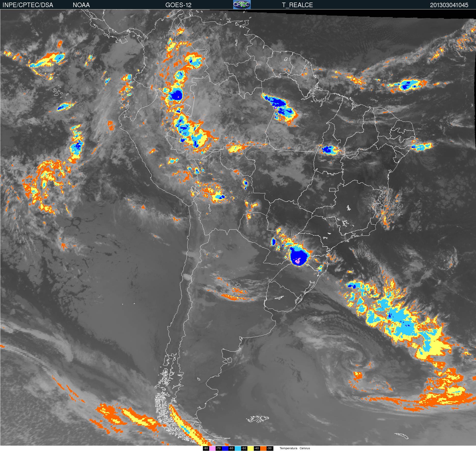
Task: Click the CPTEC logo in the header
Action: [242, 5]
